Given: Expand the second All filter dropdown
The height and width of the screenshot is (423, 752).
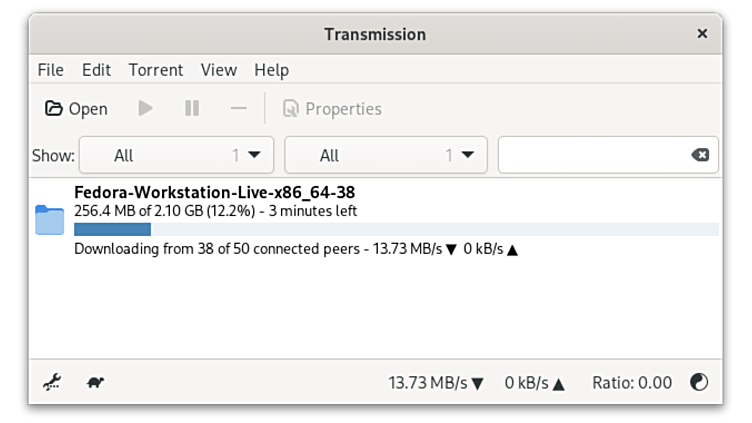Looking at the screenshot, I should [386, 155].
